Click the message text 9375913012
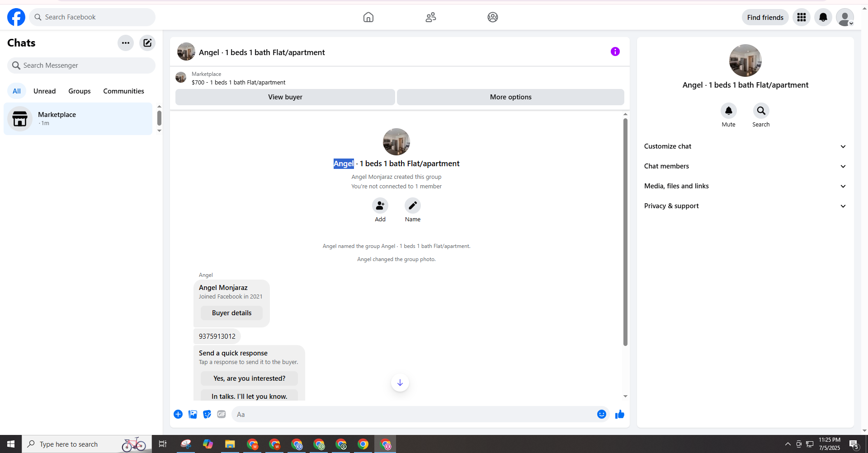 217,336
